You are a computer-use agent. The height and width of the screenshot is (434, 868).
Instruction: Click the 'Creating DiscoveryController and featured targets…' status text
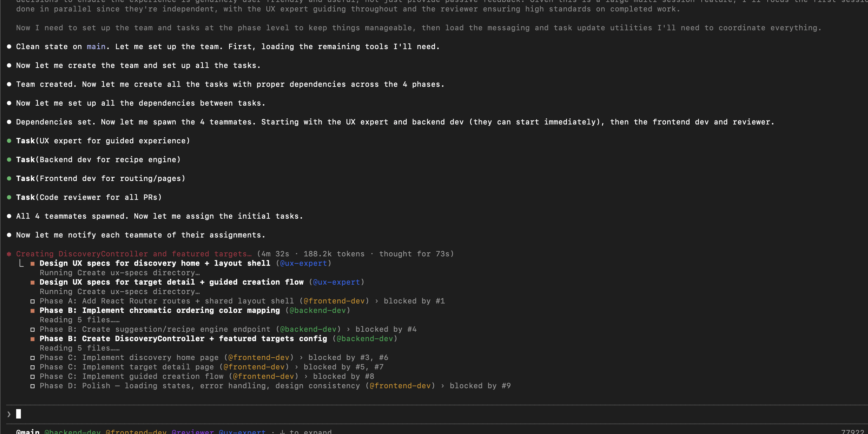[x=134, y=254]
